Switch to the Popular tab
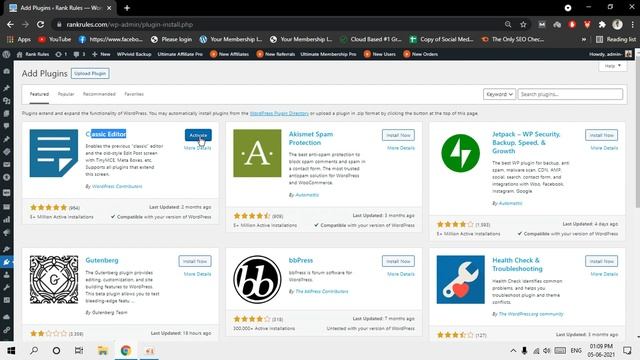The width and height of the screenshot is (640, 360). click(66, 94)
